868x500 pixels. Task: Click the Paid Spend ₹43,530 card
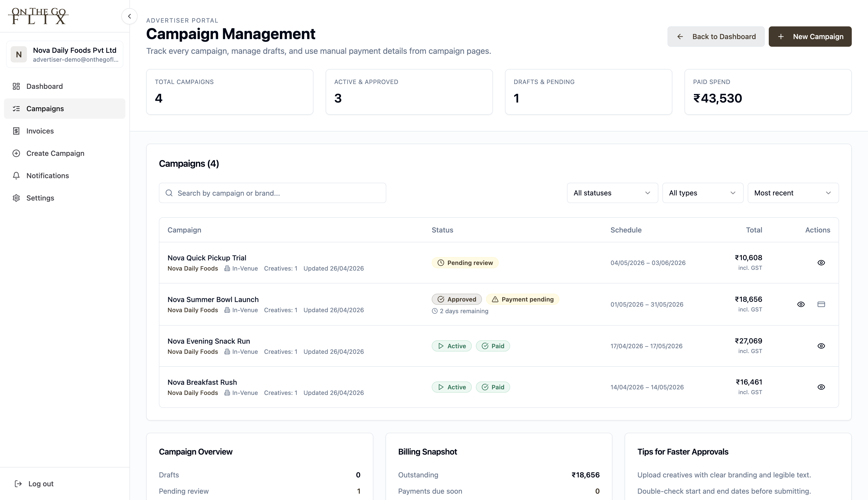[x=768, y=92]
